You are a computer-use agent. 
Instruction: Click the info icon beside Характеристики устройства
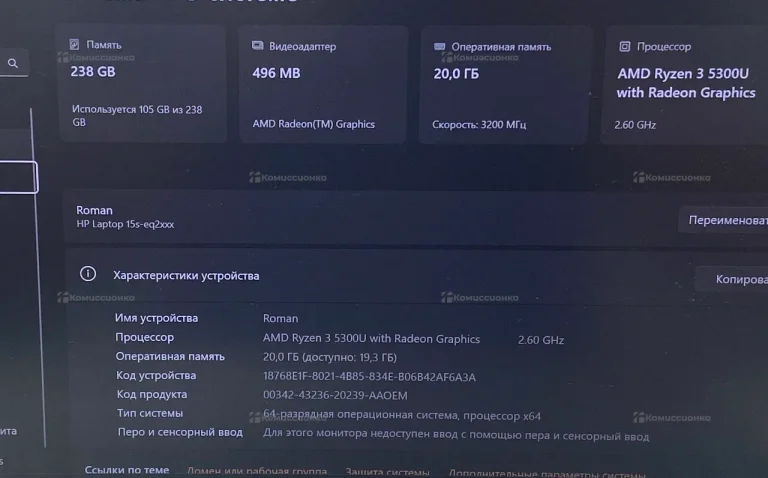click(x=88, y=273)
